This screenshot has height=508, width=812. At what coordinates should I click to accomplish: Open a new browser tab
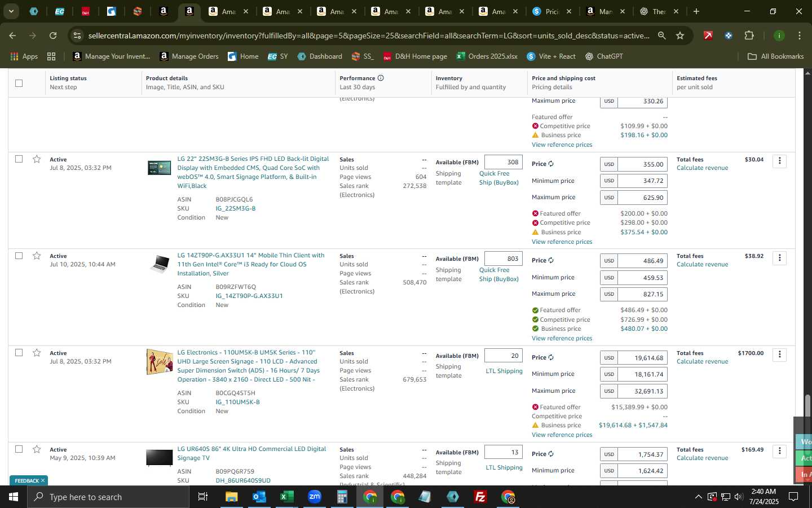[696, 11]
